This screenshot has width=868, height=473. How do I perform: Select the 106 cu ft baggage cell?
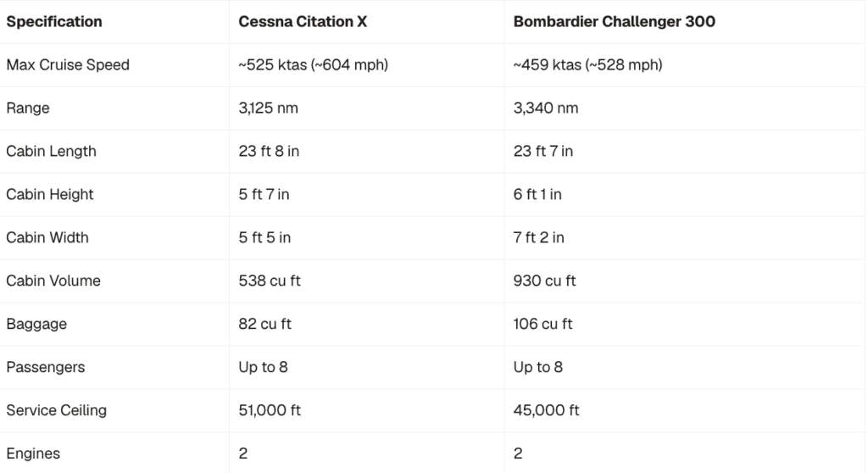tap(542, 324)
